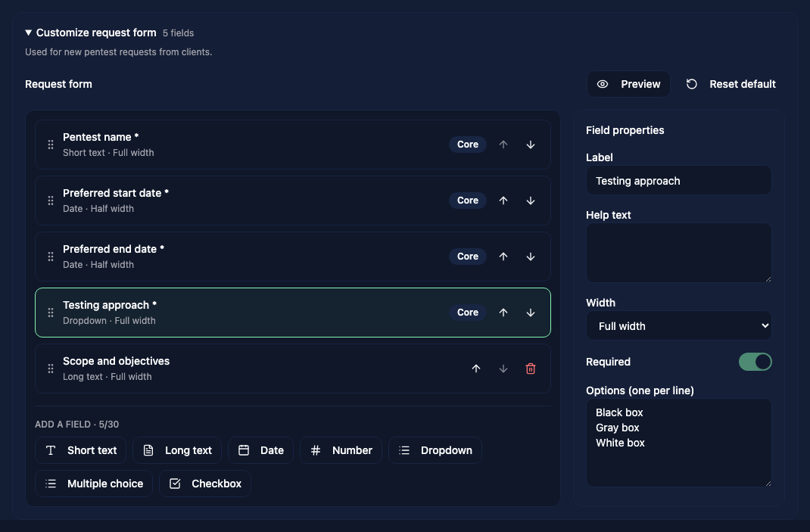The width and height of the screenshot is (810, 532).
Task: Click 'Black box' option line
Action: (619, 412)
